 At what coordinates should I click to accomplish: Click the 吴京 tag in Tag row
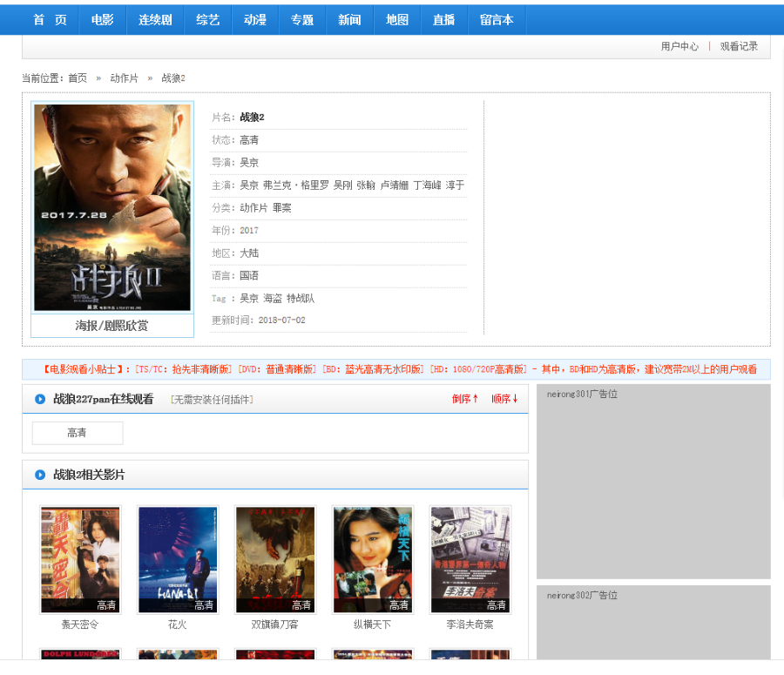pyautogui.click(x=249, y=299)
